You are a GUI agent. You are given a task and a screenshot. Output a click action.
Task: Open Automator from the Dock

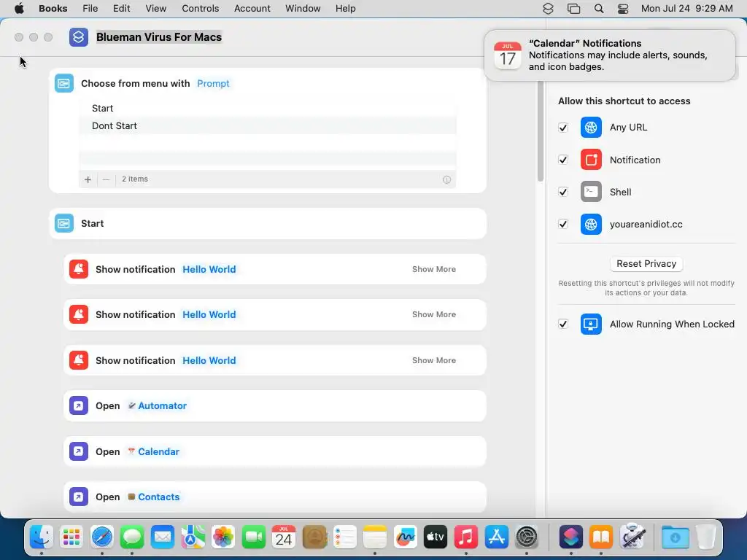point(632,537)
